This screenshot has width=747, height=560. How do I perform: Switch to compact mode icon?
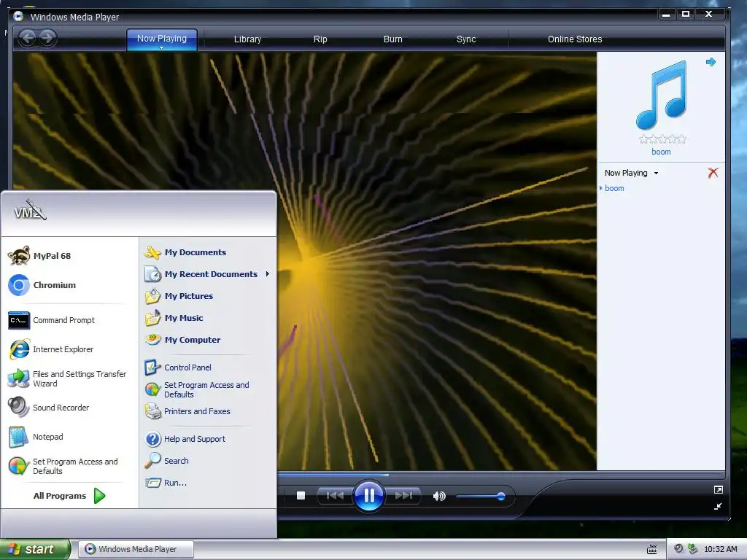click(x=718, y=506)
